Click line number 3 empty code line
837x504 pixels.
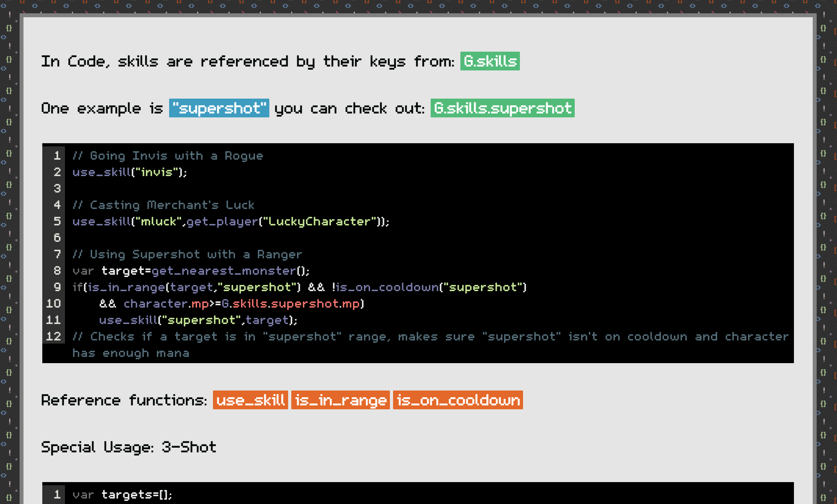coord(57,189)
